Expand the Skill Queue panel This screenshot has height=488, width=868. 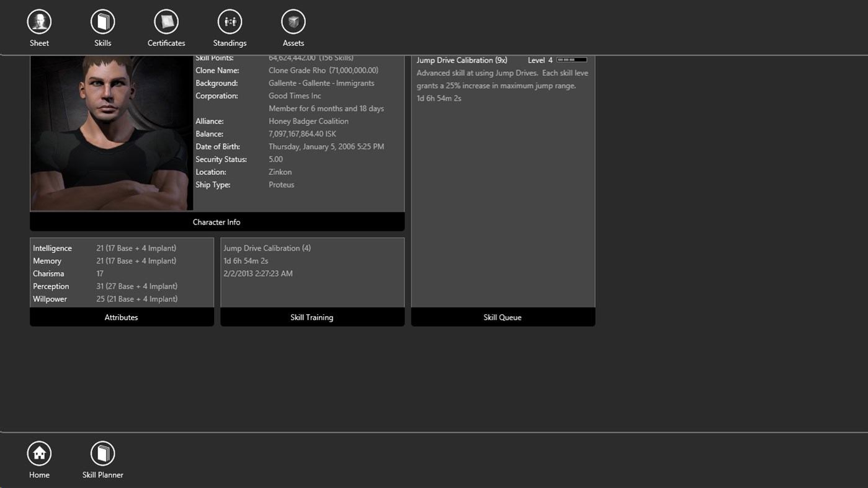click(502, 317)
